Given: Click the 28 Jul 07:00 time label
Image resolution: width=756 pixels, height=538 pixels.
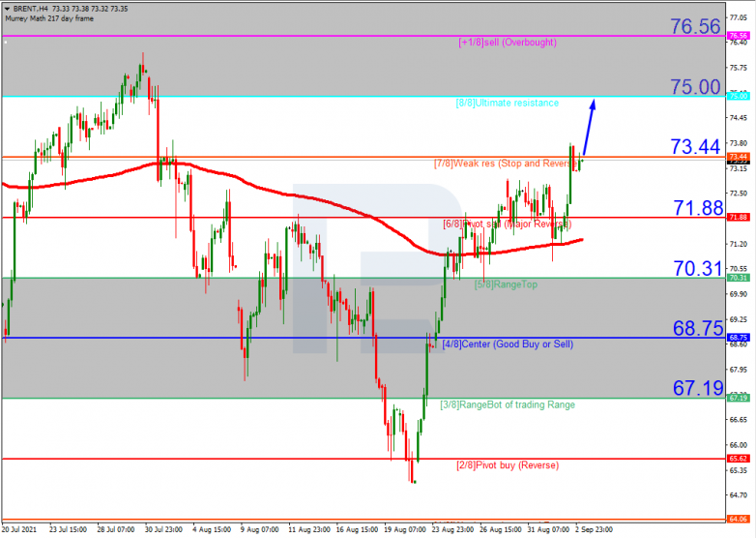Looking at the screenshot, I should coord(116,530).
